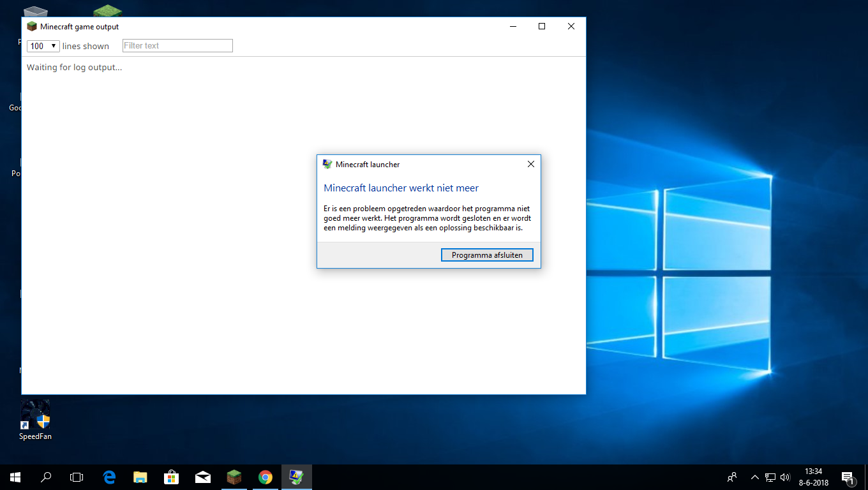This screenshot has width=868, height=490.
Task: Open the Windows Start menu
Action: click(x=15, y=477)
